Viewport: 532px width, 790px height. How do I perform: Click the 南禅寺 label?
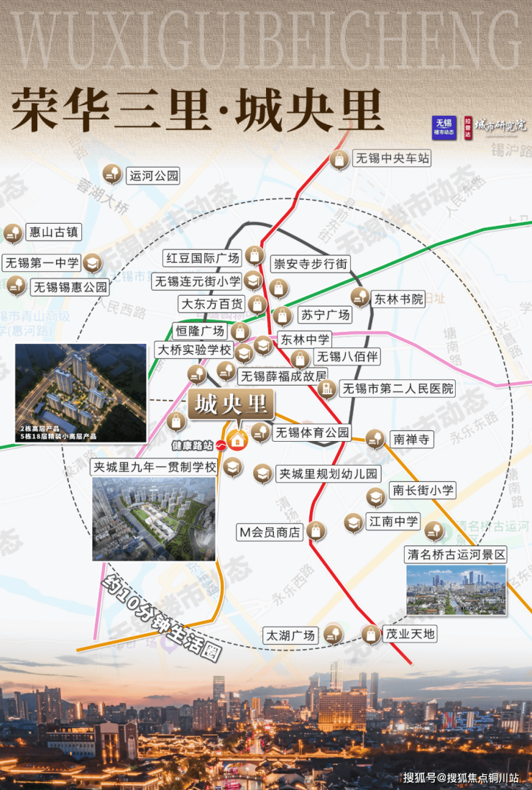[411, 439]
